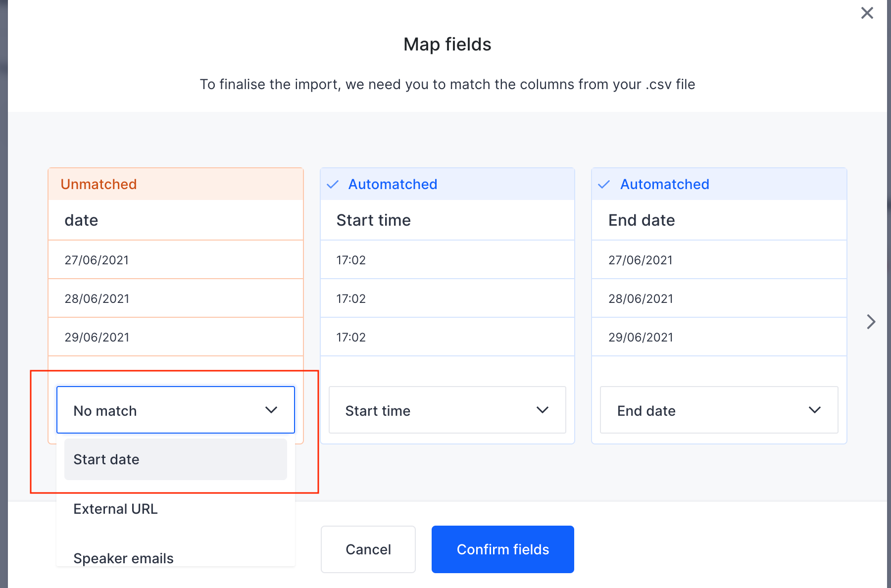This screenshot has height=588, width=891.
Task: Cancel the field mapping
Action: click(368, 549)
